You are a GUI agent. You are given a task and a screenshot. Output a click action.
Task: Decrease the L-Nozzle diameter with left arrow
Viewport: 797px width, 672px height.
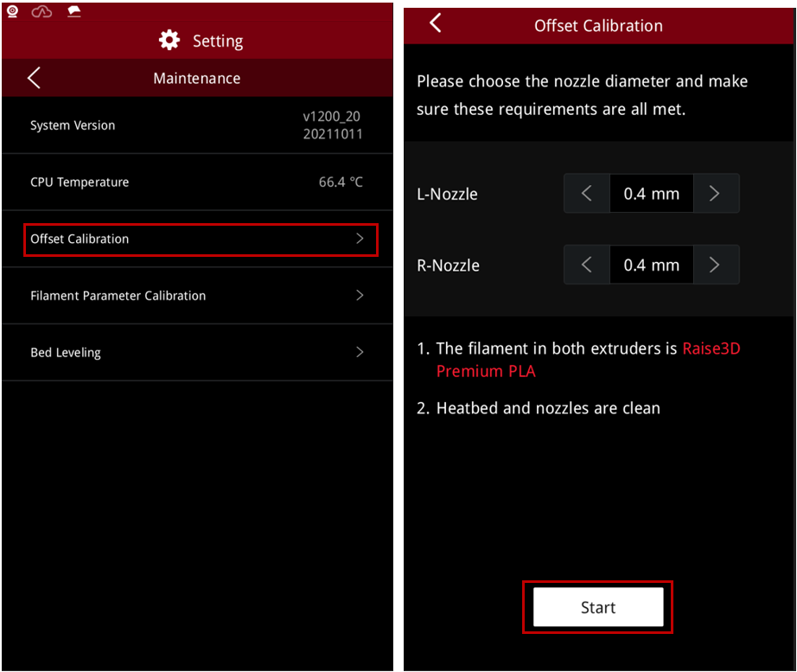pyautogui.click(x=587, y=194)
